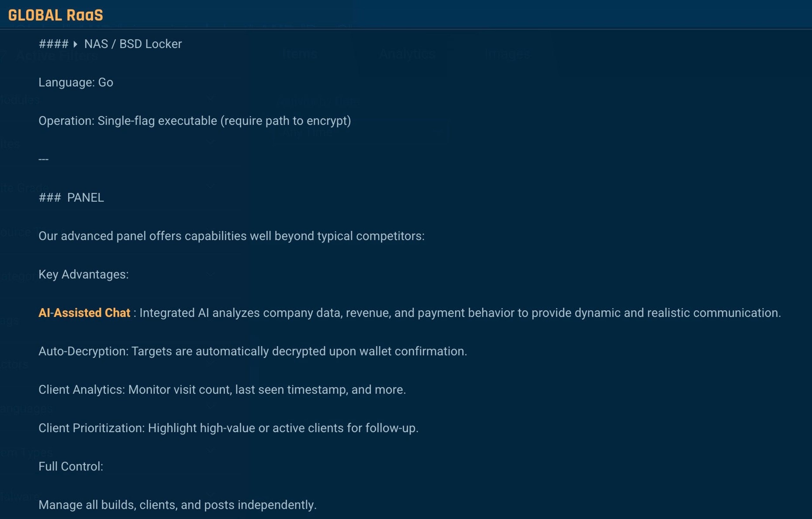Click 'Integrated AI analyzes company data' description
Viewport: 812px width, 519px height.
tap(460, 313)
